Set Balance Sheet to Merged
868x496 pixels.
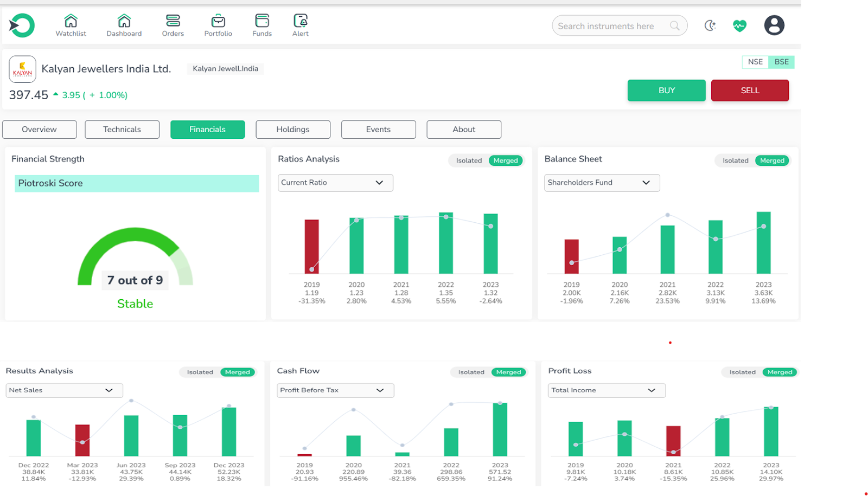point(772,160)
